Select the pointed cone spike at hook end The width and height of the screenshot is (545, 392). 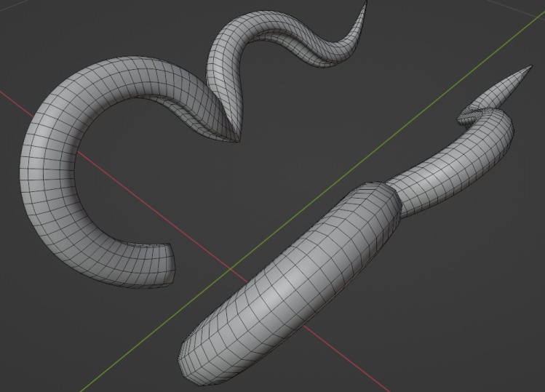pyautogui.click(x=501, y=90)
